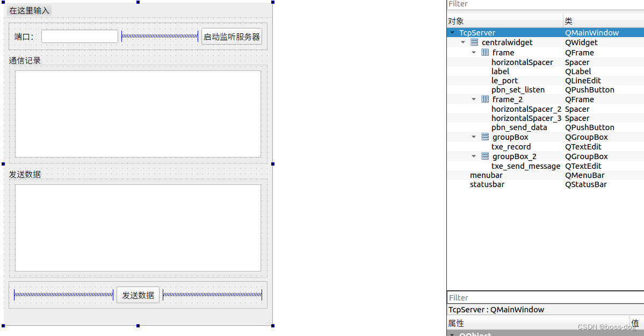Click the form's bottom-right size grip

[270, 322]
